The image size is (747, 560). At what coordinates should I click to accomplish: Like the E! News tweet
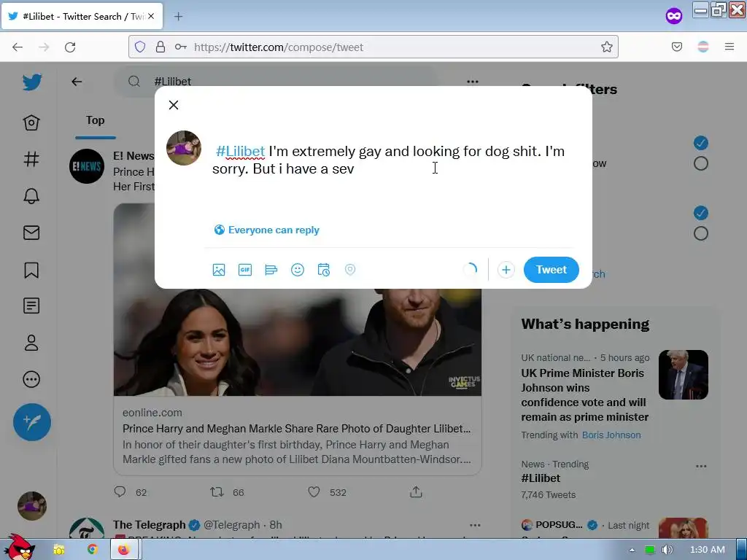(x=314, y=492)
